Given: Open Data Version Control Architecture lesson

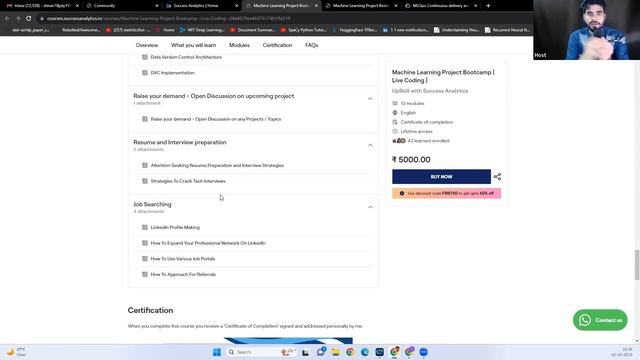Looking at the screenshot, I should pyautogui.click(x=186, y=57).
